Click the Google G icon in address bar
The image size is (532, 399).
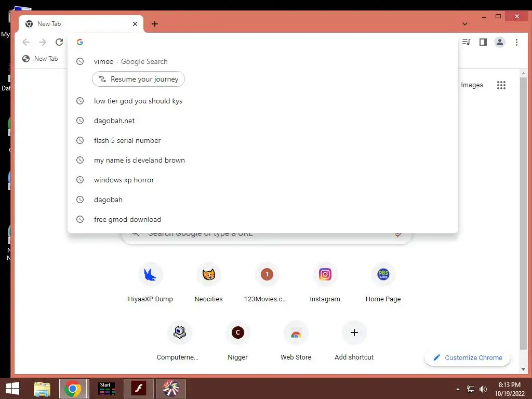click(80, 42)
